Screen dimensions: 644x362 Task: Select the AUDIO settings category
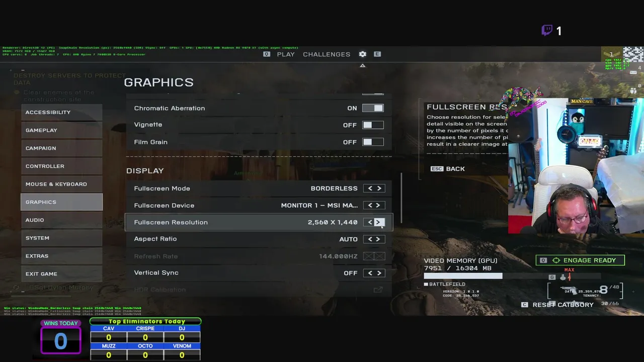click(61, 220)
